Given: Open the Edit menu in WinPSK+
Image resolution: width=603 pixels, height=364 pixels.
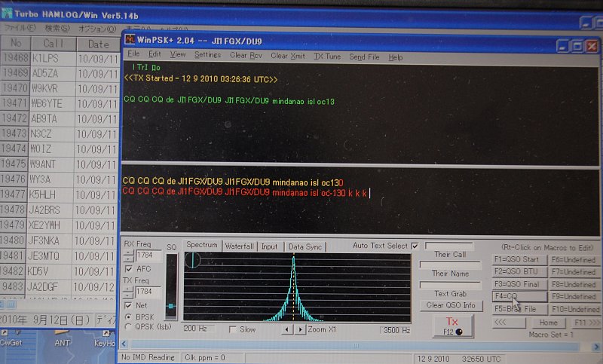Looking at the screenshot, I should (155, 54).
